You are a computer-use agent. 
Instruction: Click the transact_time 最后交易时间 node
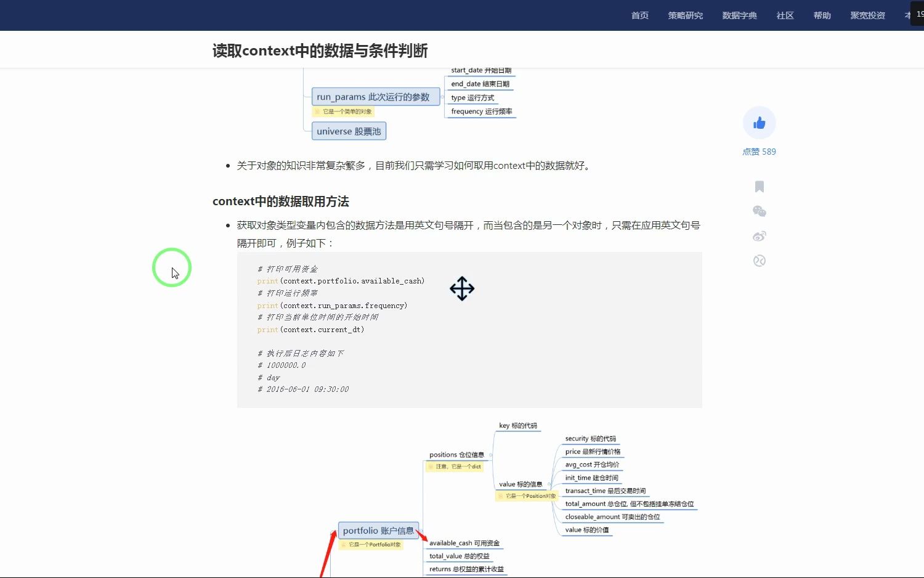tap(606, 491)
